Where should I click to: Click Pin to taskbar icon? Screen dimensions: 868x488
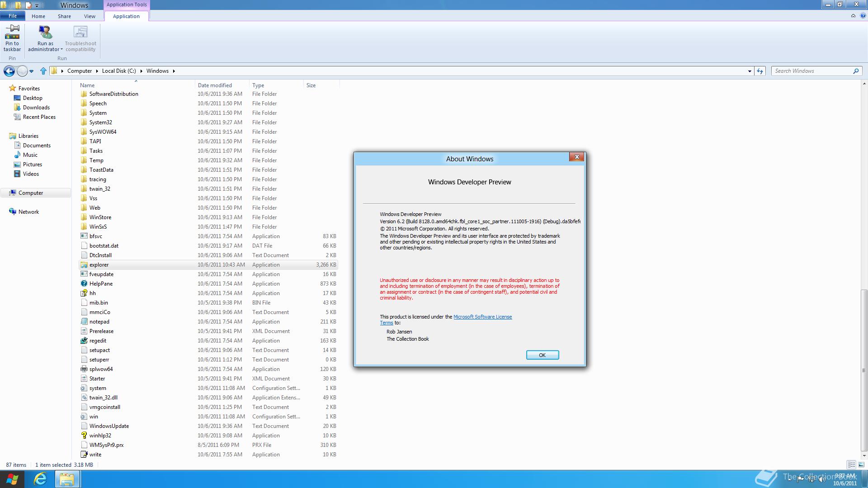click(12, 33)
